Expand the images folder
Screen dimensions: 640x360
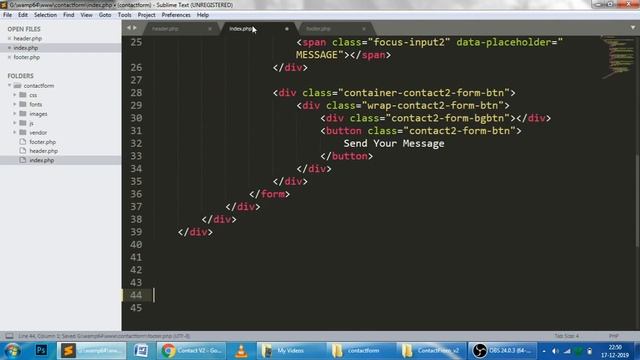[x=15, y=113]
